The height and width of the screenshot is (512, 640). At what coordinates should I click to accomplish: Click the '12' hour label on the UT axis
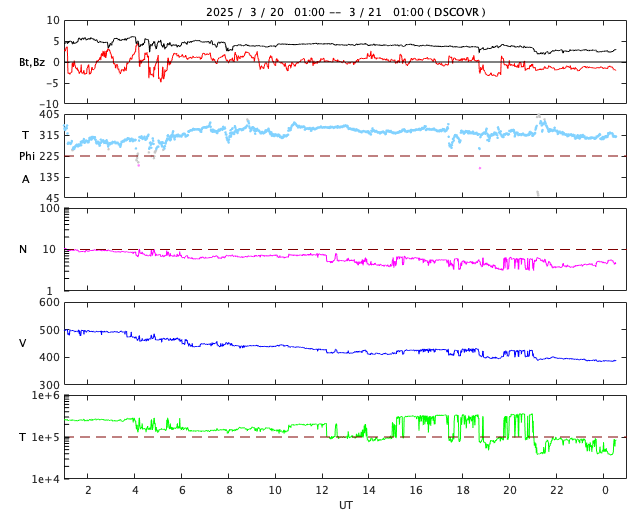coord(322,490)
